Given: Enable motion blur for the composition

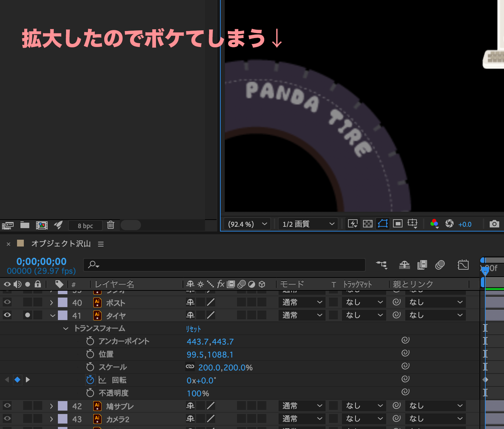Looking at the screenshot, I should click(440, 265).
